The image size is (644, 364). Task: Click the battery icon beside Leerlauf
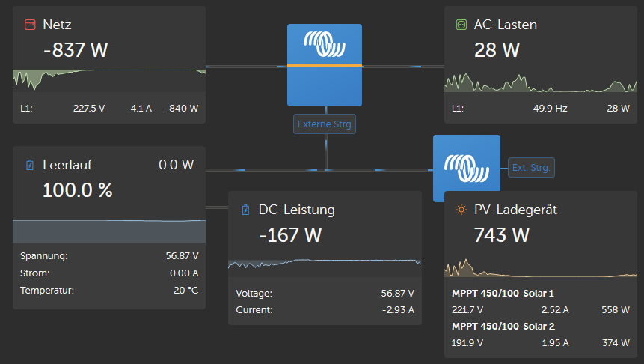pyautogui.click(x=29, y=165)
